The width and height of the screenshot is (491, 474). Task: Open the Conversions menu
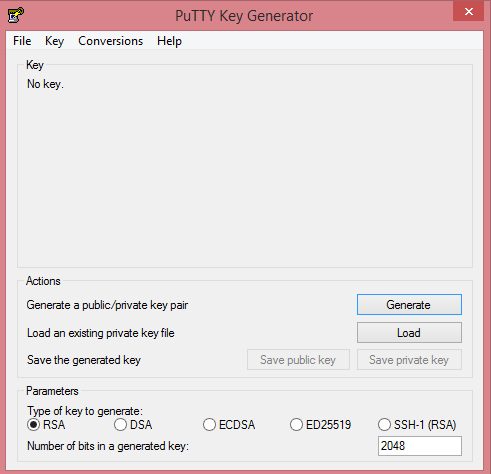(x=111, y=41)
